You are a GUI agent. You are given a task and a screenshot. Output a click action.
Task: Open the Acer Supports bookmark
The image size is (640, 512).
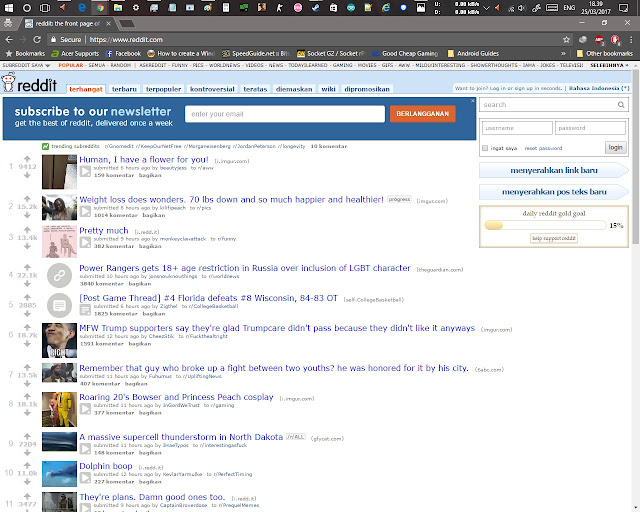(x=75, y=53)
